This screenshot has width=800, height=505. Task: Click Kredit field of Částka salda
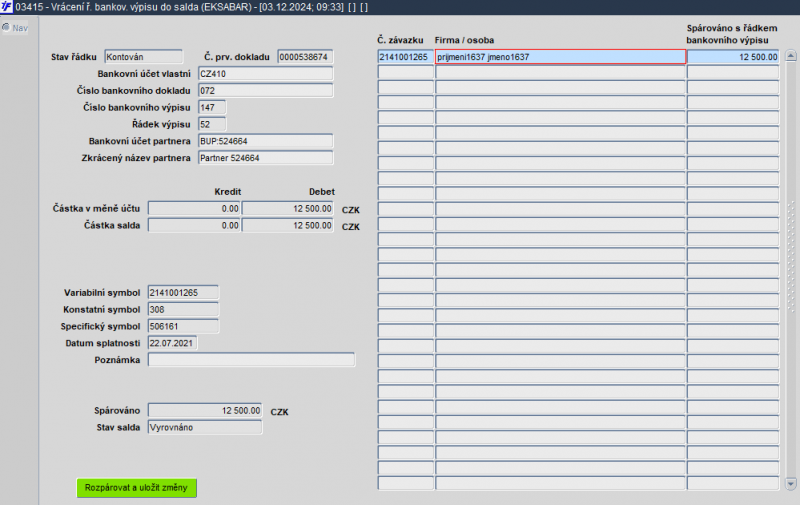[194, 225]
